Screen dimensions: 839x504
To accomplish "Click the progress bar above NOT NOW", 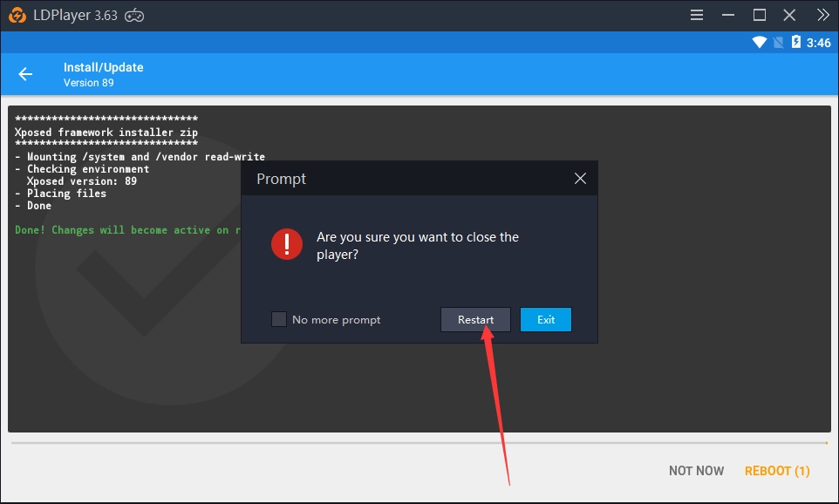I will point(419,442).
